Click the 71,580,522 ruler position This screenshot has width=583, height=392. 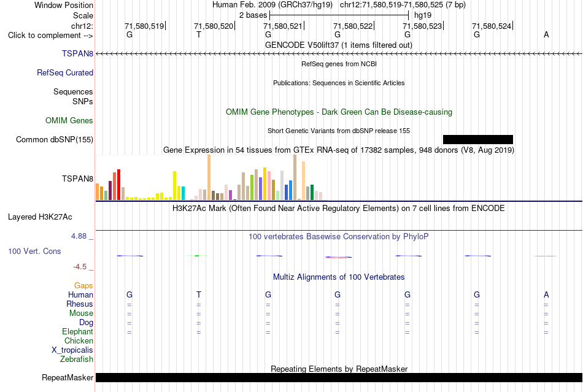pyautogui.click(x=353, y=26)
